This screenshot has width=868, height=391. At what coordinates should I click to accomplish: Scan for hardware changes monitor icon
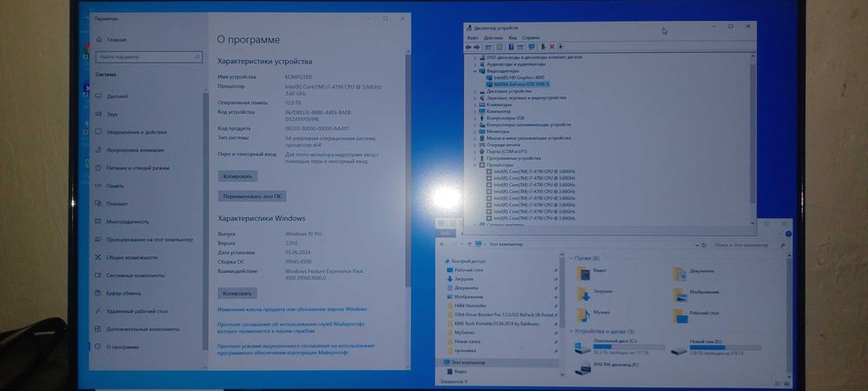tap(531, 47)
